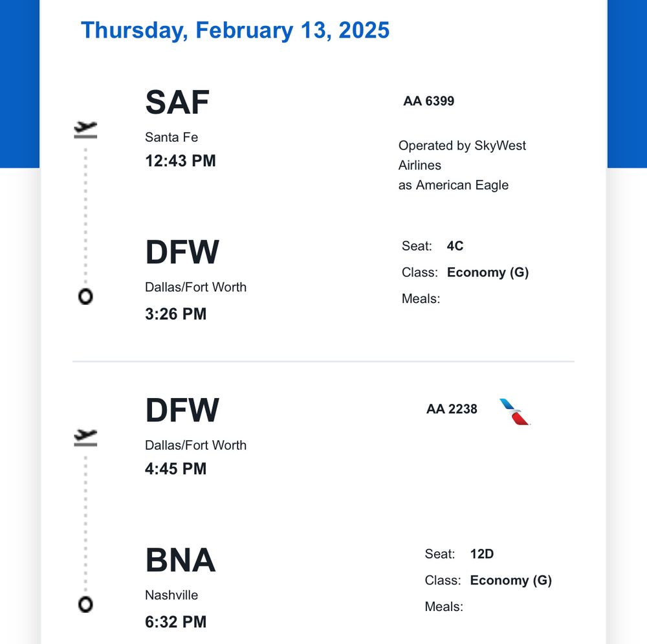Select the Nashville city name
This screenshot has height=644, width=647.
(x=171, y=595)
